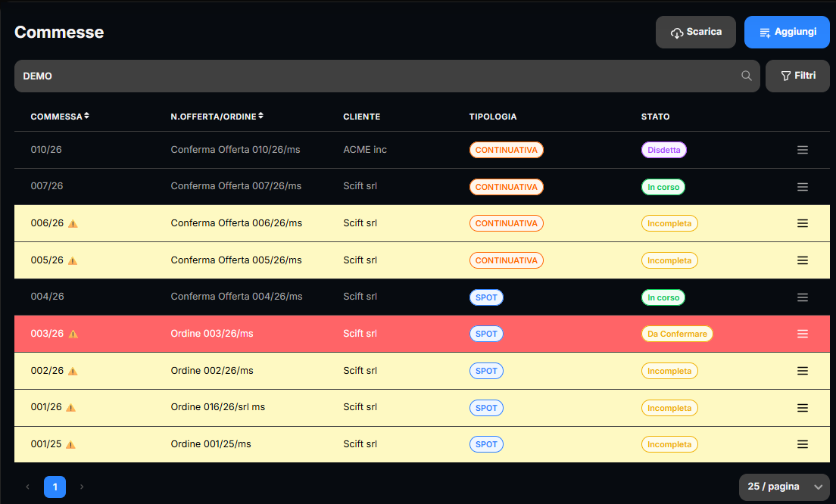This screenshot has width=836, height=504.
Task: Select page 1 in pagination
Action: (55, 487)
